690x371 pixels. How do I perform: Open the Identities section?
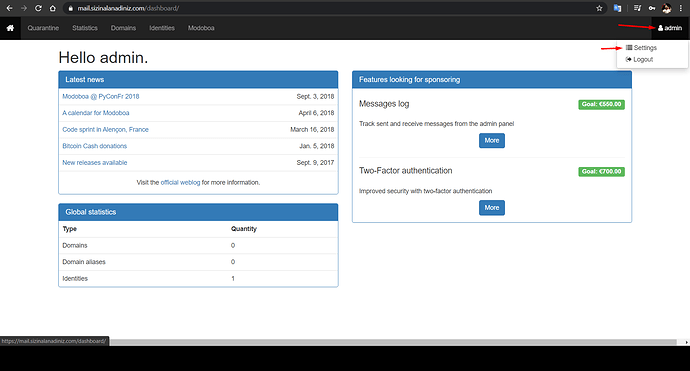pyautogui.click(x=162, y=28)
